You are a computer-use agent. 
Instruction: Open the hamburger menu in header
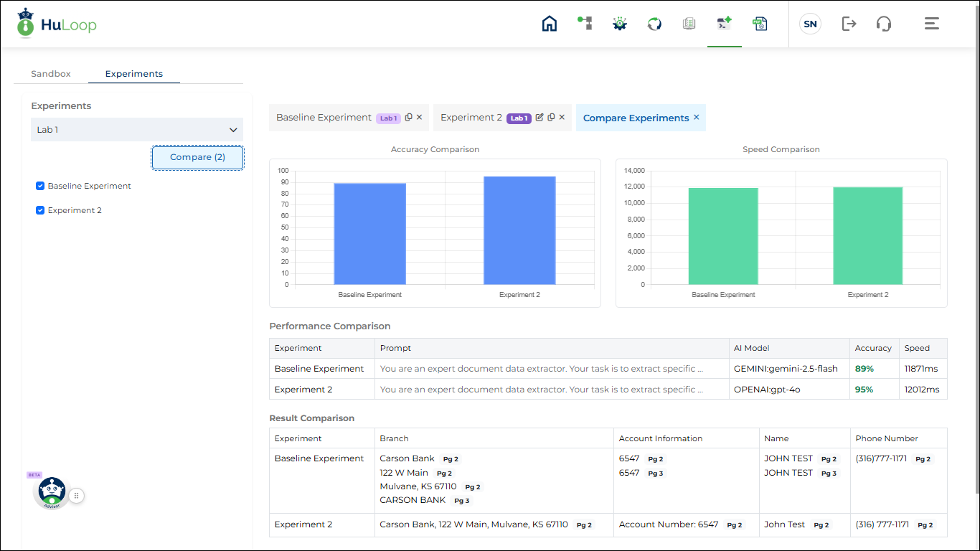point(931,24)
